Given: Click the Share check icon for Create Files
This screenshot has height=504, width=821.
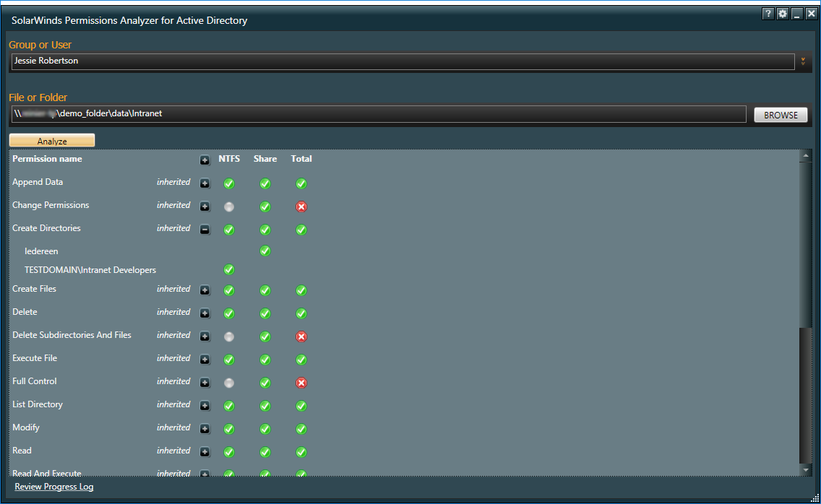Looking at the screenshot, I should click(x=265, y=290).
